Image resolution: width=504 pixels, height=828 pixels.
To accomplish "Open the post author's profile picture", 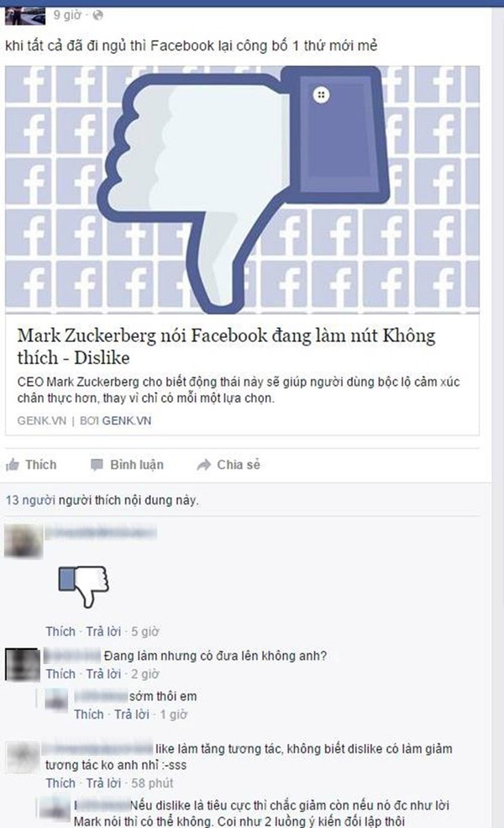I will (25, 16).
